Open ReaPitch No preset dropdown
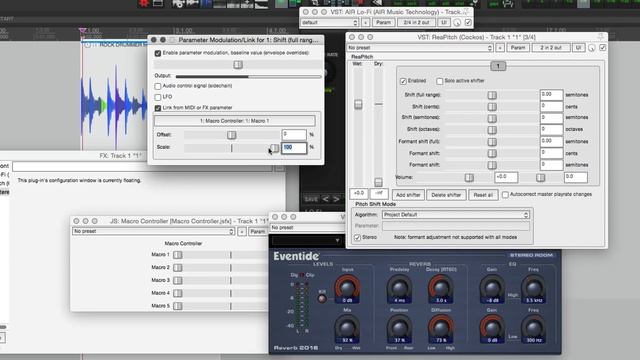The height and width of the screenshot is (360, 640). pyautogui.click(x=420, y=48)
